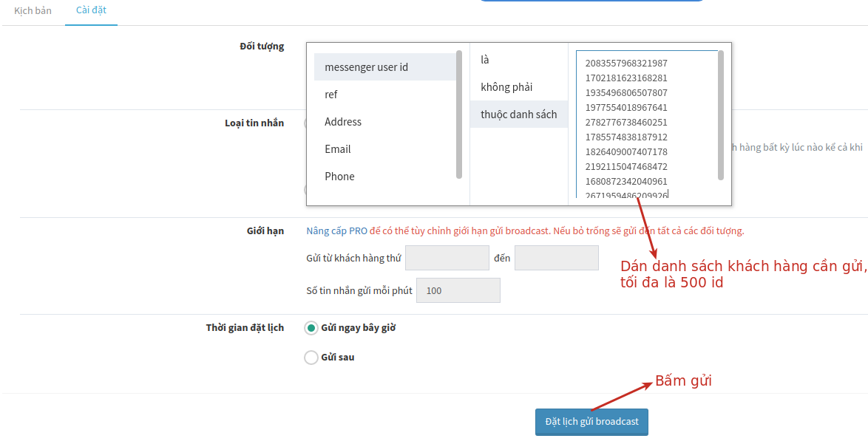Screen dimensions: 868x444
Task: Click ID 1785574838187912 in the list
Action: pyautogui.click(x=626, y=137)
